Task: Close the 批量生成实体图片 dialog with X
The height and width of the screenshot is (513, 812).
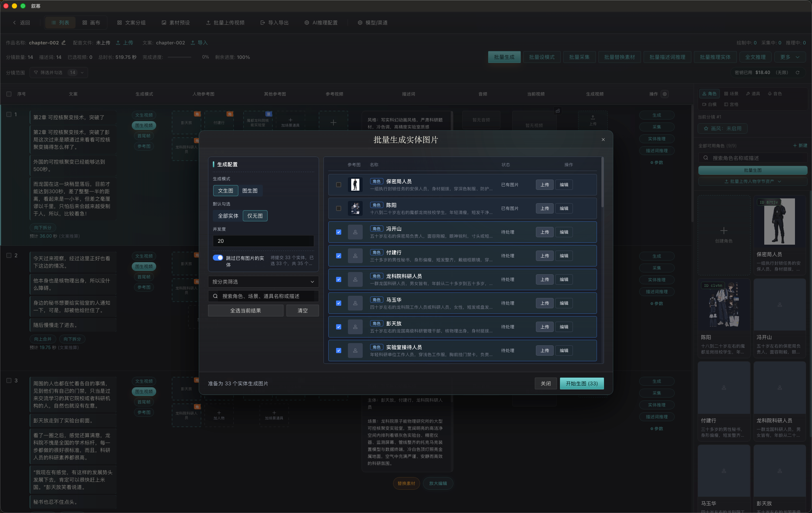Action: point(603,140)
